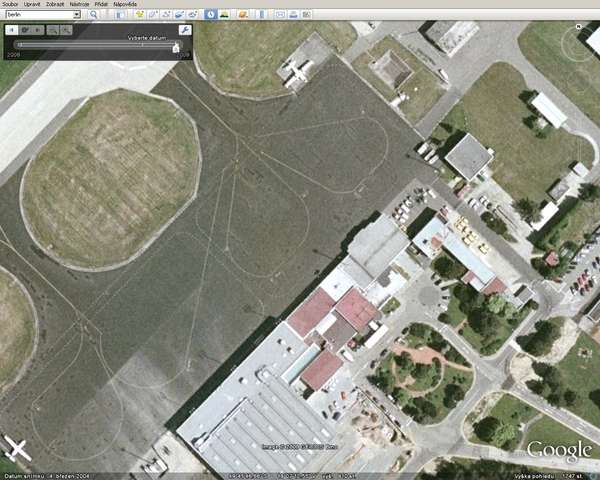Expand the search history dropdown arrow
Screen dimensions: 600x480
[77, 15]
